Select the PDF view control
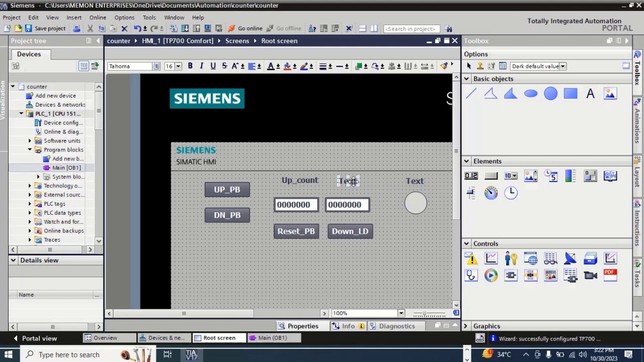Viewport: 644px width, 362px height. tap(610, 275)
